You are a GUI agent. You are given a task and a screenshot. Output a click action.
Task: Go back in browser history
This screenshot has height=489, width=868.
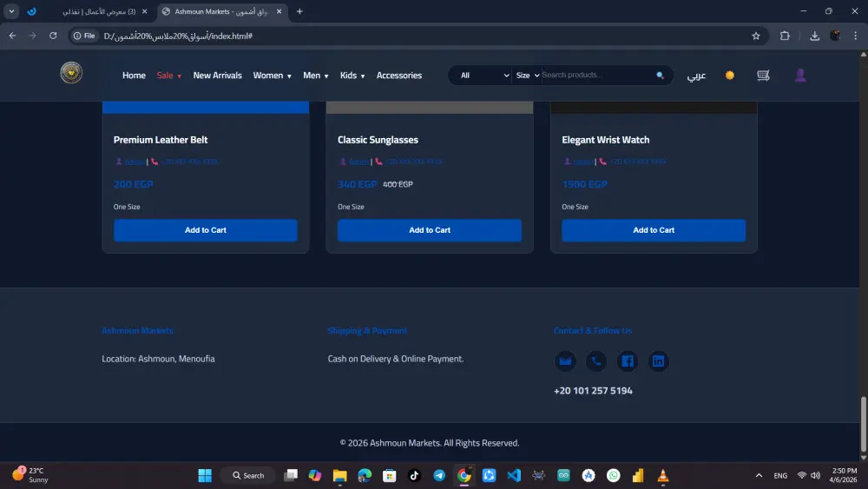coord(12,36)
